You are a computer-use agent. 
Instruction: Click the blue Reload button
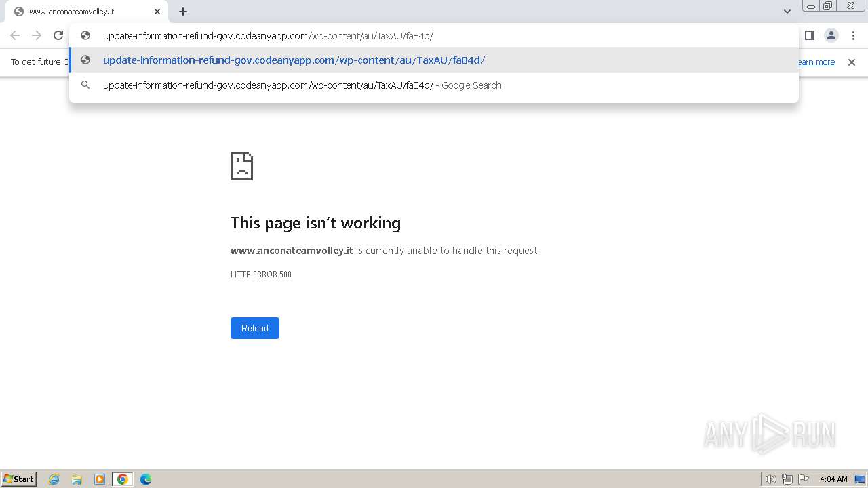(255, 328)
